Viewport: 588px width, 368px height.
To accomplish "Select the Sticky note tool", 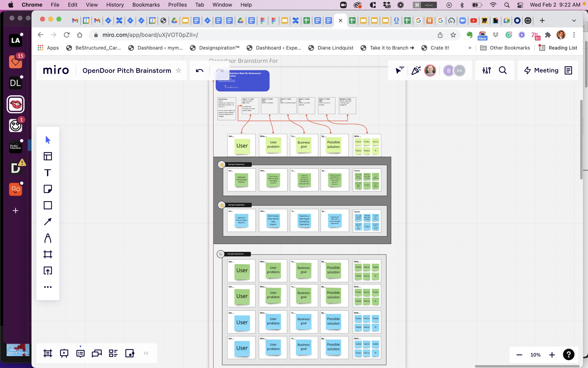I will pyautogui.click(x=48, y=189).
